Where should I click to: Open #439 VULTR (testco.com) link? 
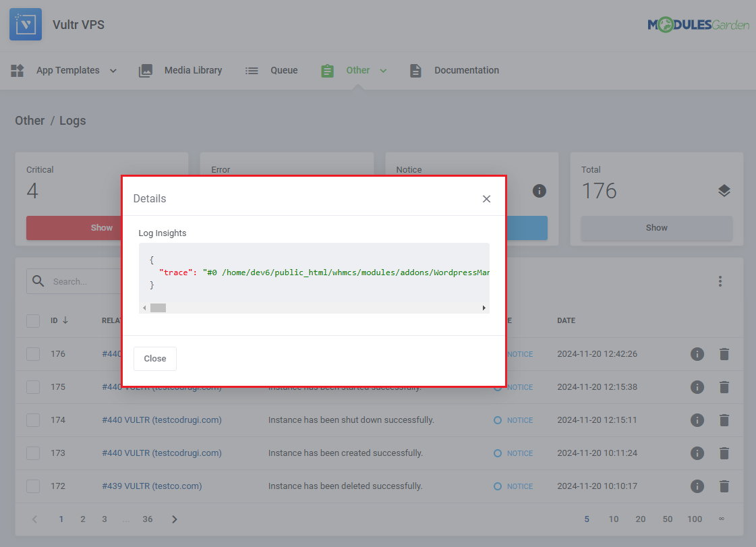[x=152, y=486]
